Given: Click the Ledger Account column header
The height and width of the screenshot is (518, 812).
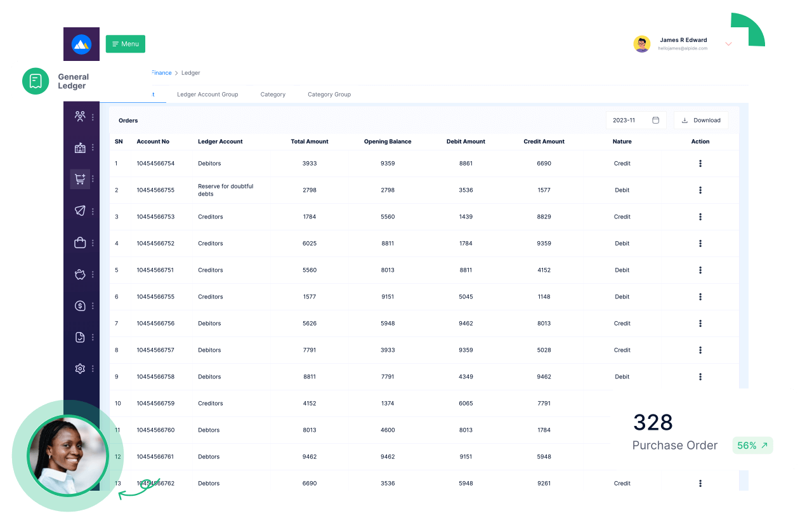Looking at the screenshot, I should point(220,142).
